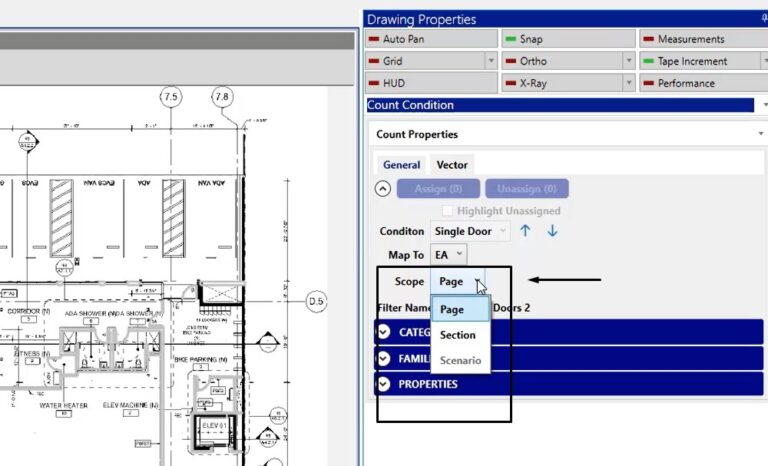Open the Ortho dropdown arrow
768x466 pixels.
pyautogui.click(x=629, y=61)
